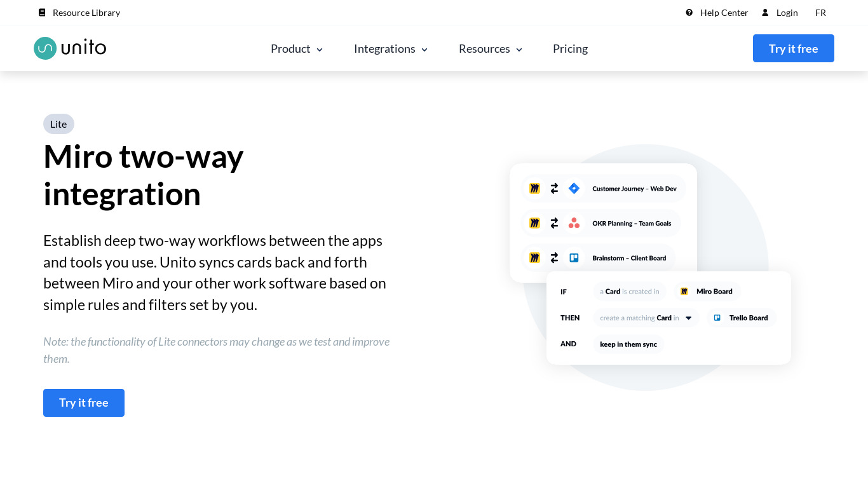
Task: Click sync arrows in Customer Journey row
Action: (x=554, y=189)
